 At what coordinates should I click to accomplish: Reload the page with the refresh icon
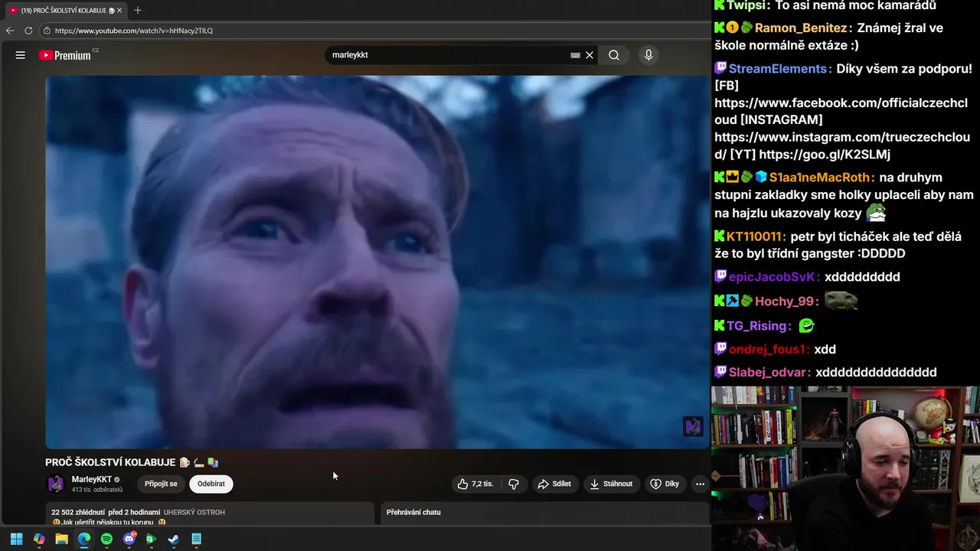click(x=28, y=31)
